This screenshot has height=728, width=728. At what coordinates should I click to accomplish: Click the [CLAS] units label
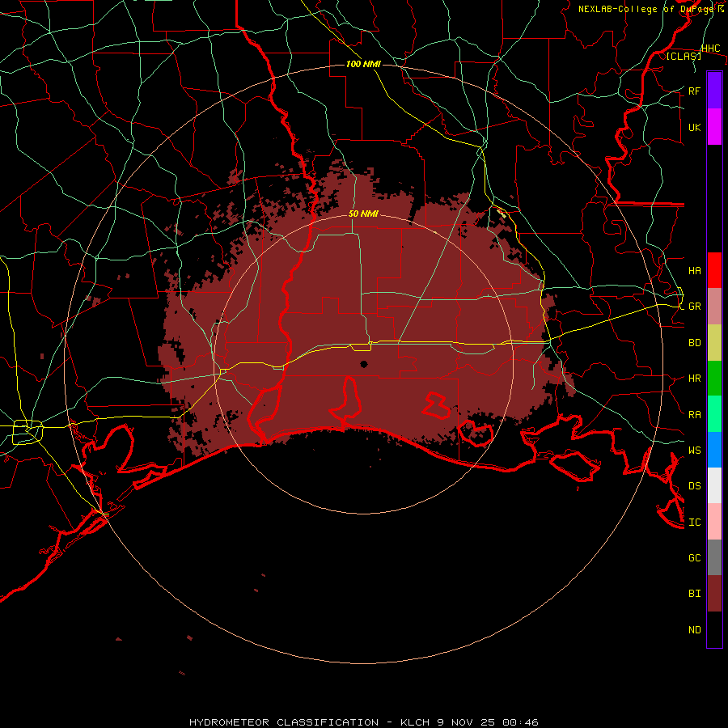point(684,56)
